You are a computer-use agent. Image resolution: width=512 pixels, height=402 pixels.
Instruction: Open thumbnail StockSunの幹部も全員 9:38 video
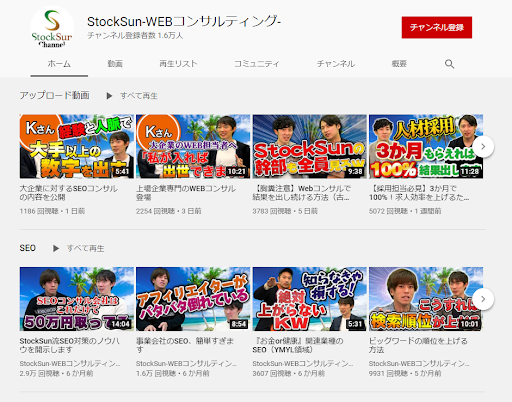pos(309,146)
